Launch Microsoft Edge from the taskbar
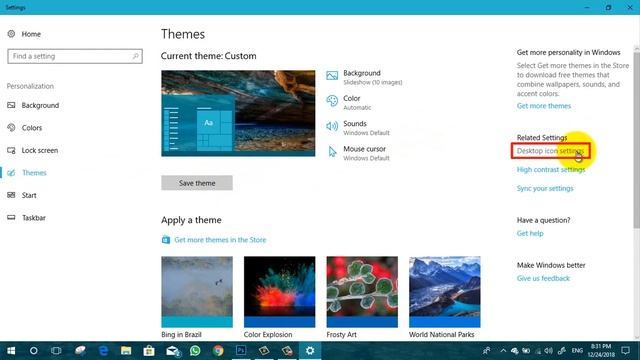This screenshot has width=640, height=360. (x=103, y=351)
